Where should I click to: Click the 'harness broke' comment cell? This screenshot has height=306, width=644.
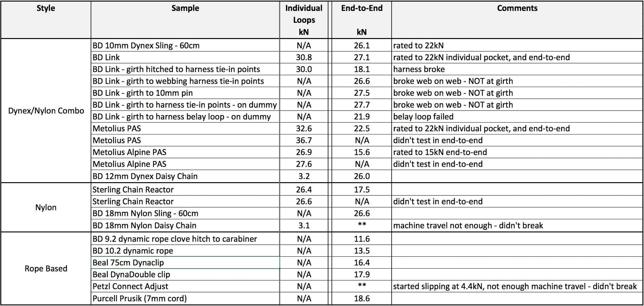point(419,69)
